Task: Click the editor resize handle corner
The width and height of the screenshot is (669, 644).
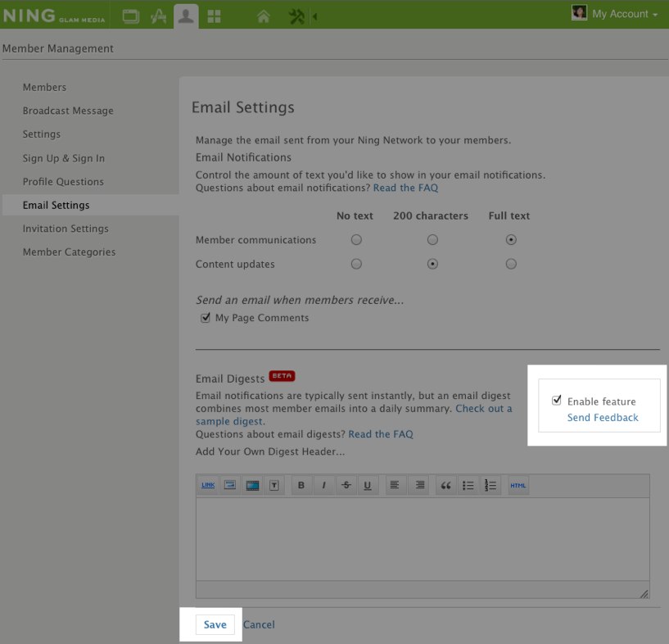Action: (x=644, y=594)
